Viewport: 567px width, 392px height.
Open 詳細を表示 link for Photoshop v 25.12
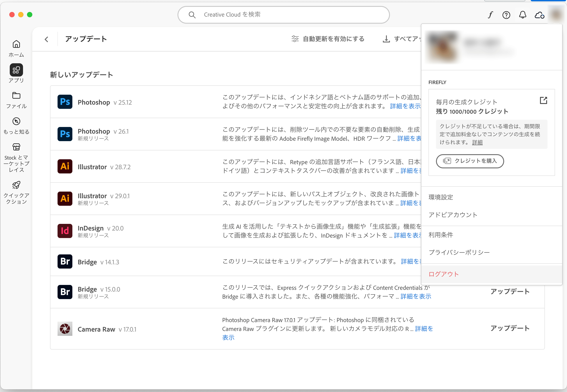[406, 106]
